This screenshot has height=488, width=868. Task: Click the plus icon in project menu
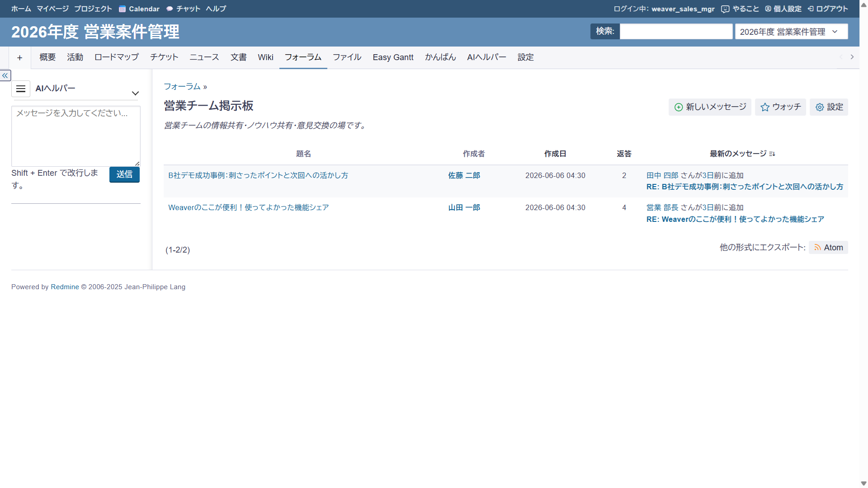pos(20,57)
